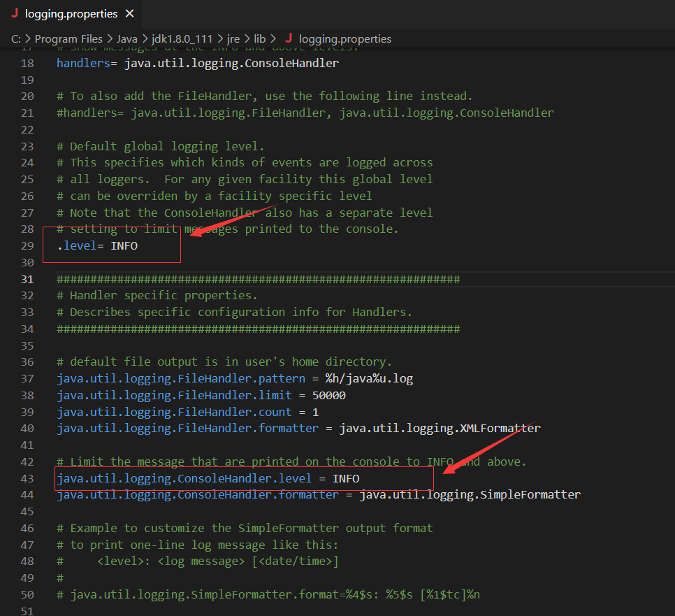Click 'java.util.logging.XMLFormatter' value on line 40

440,428
